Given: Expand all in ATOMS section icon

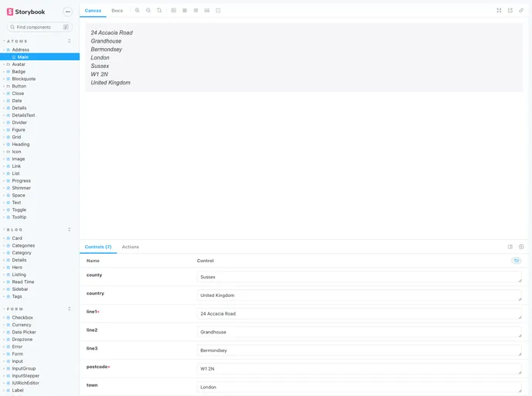Looking at the screenshot, I should [x=70, y=41].
